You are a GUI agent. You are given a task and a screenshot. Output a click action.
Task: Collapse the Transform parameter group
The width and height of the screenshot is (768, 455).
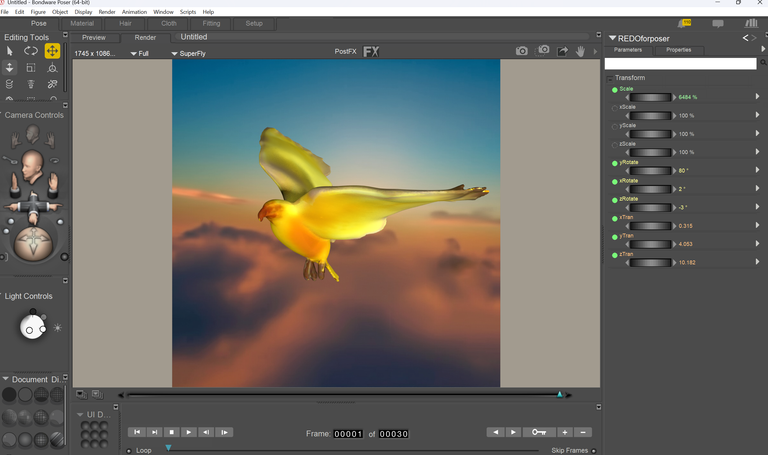610,78
